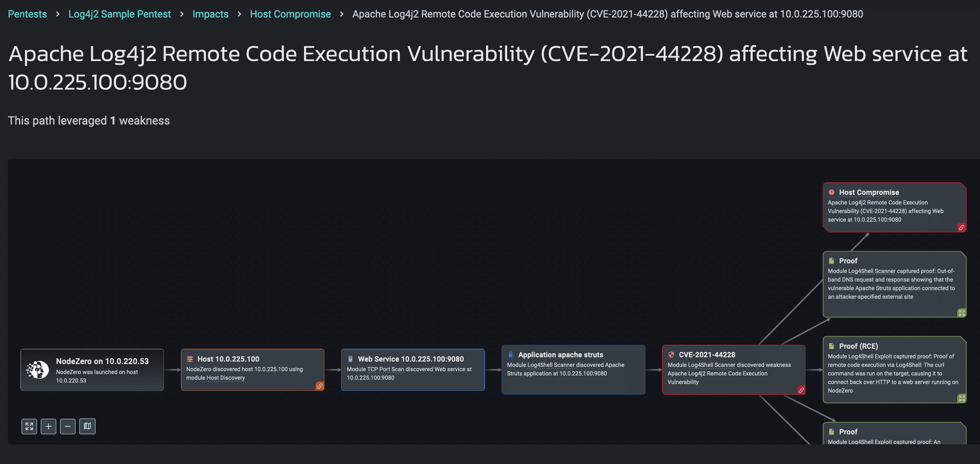
Task: Navigate to Pentests breadcrumb
Action: point(27,14)
